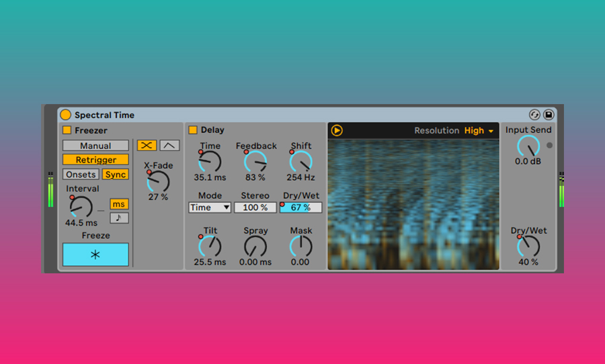The image size is (605, 364).
Task: Click the Stereo 100 % field
Action: coord(255,208)
